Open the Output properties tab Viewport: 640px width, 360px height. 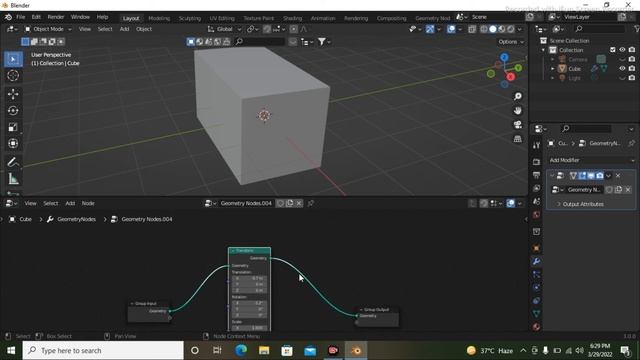click(x=536, y=175)
